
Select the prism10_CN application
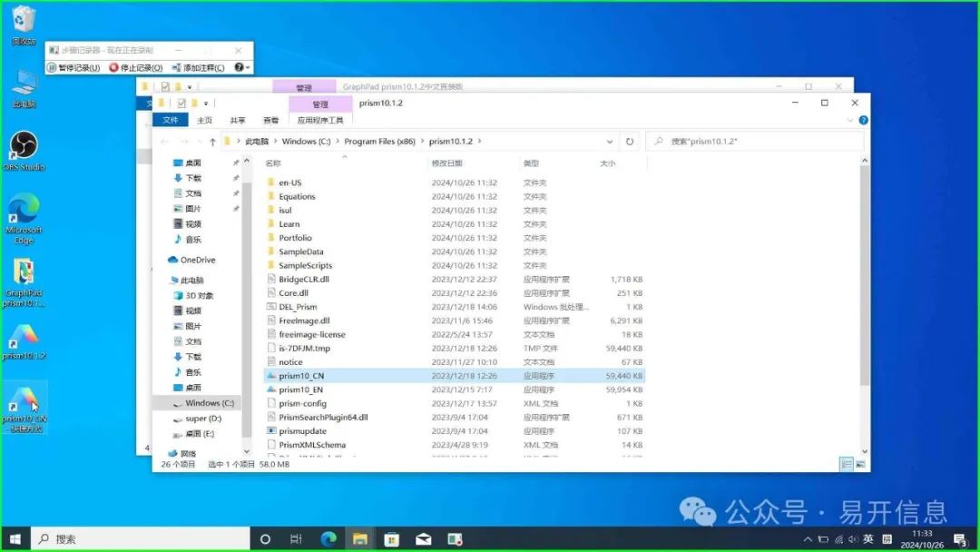(455, 376)
